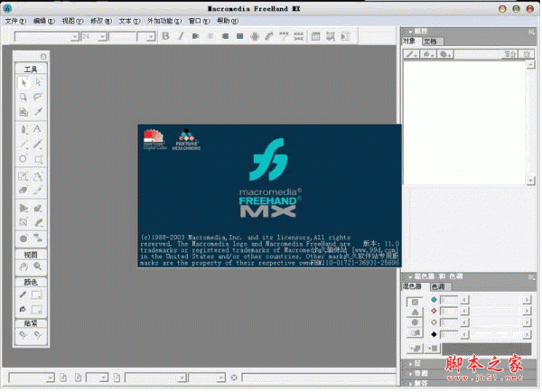Viewport: 542px width, 392px height.
Task: Select the Pen tool
Action: point(23,129)
